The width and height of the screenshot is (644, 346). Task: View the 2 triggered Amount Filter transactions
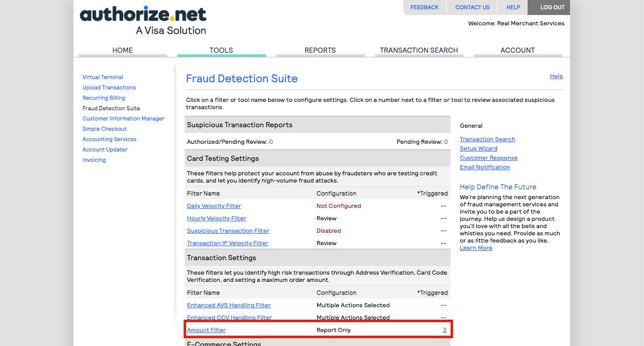click(x=444, y=330)
